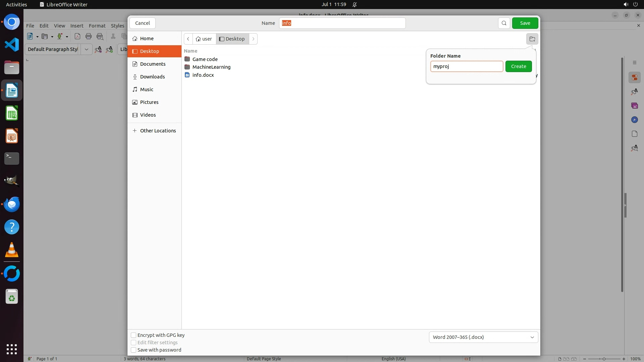
Task: Click the Create folder button
Action: tap(518, 66)
